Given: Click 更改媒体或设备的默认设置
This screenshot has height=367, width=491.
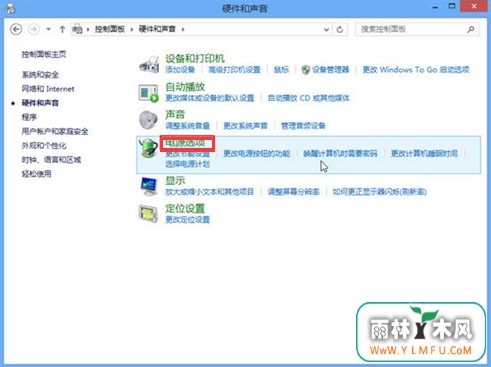Looking at the screenshot, I should click(x=210, y=98).
